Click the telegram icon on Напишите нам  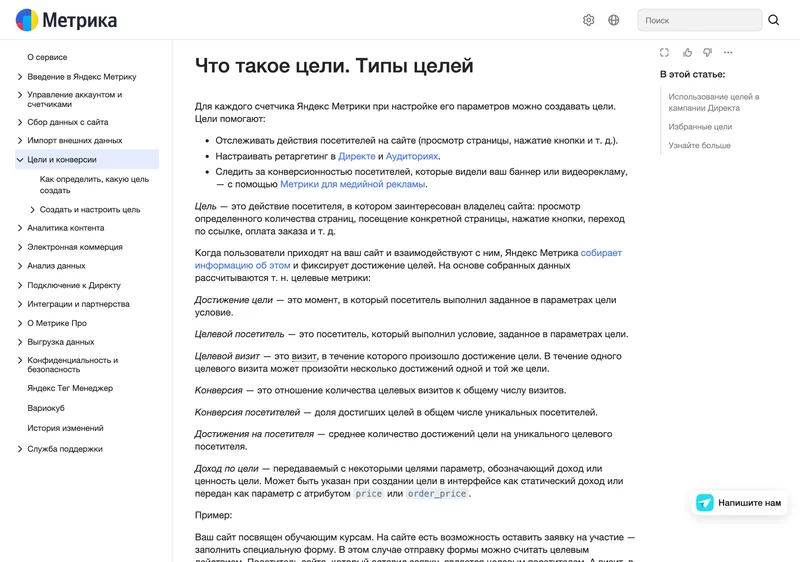[x=705, y=503]
